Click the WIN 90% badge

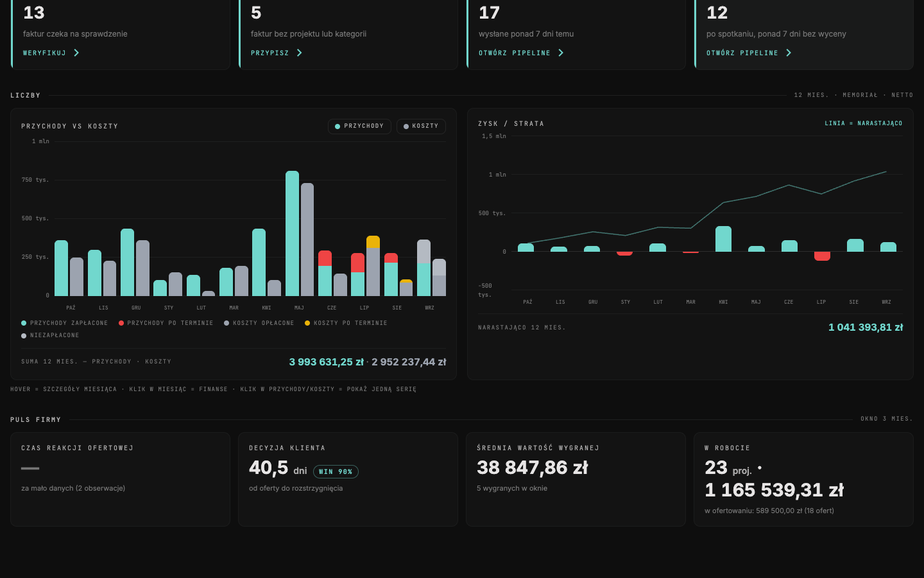pos(336,471)
